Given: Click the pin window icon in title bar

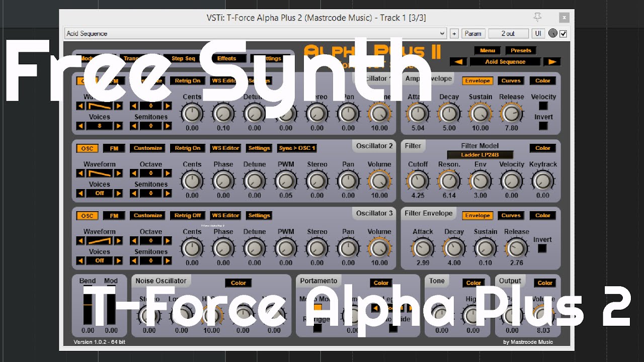Looking at the screenshot, I should click(537, 18).
